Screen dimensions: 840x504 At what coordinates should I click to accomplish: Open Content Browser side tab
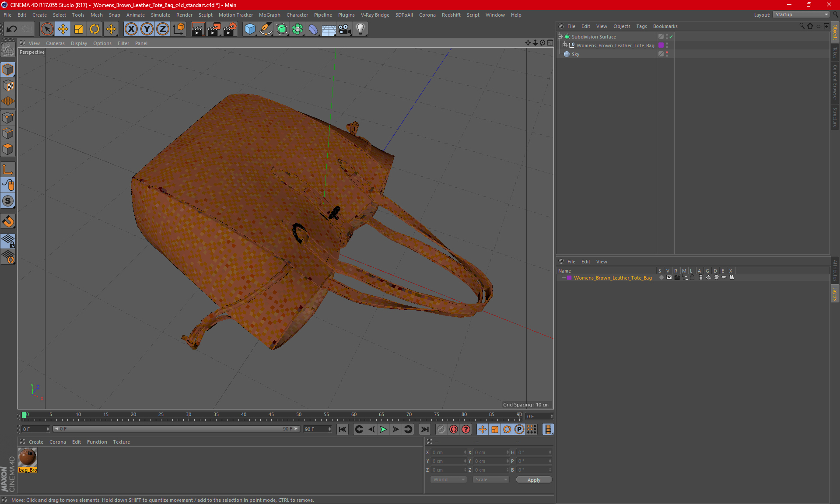tap(835, 82)
